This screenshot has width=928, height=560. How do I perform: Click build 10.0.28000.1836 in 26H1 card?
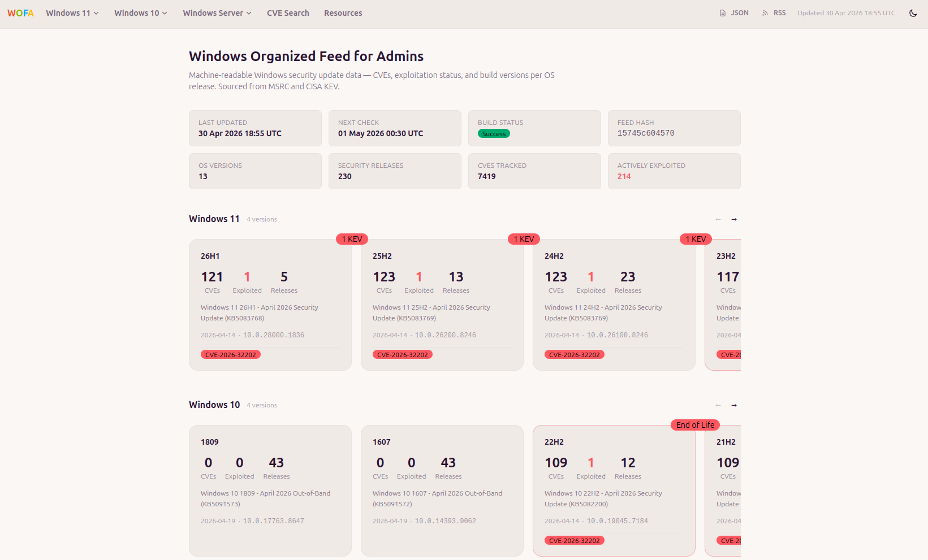tap(274, 335)
